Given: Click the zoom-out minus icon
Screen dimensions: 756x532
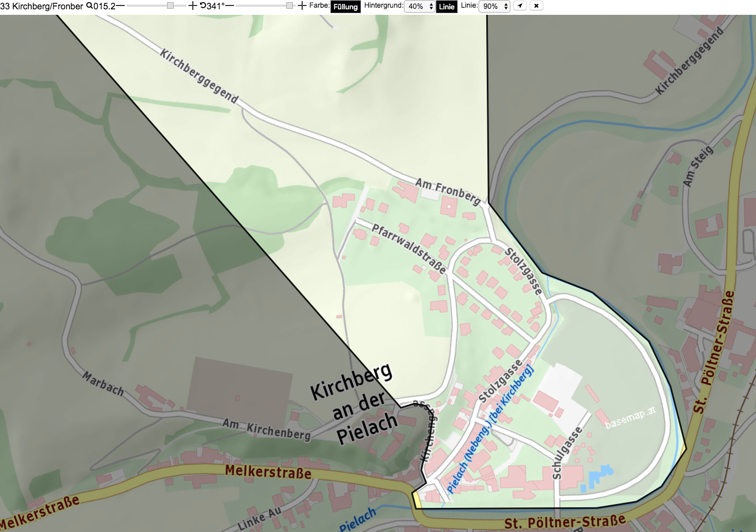Looking at the screenshot, I should point(120,5).
